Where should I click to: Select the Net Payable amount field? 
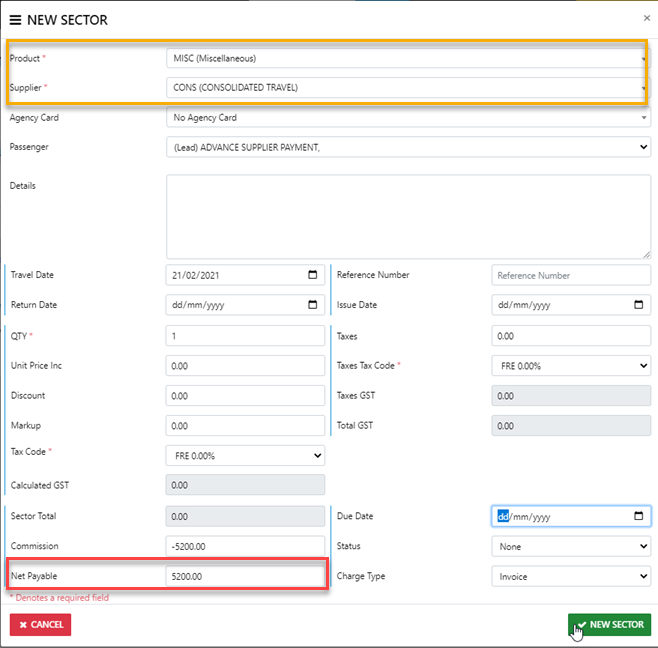[x=245, y=577]
